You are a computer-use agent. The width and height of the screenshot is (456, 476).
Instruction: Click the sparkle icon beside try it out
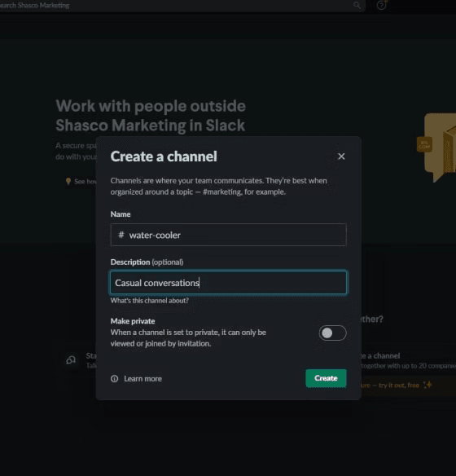[x=427, y=385]
